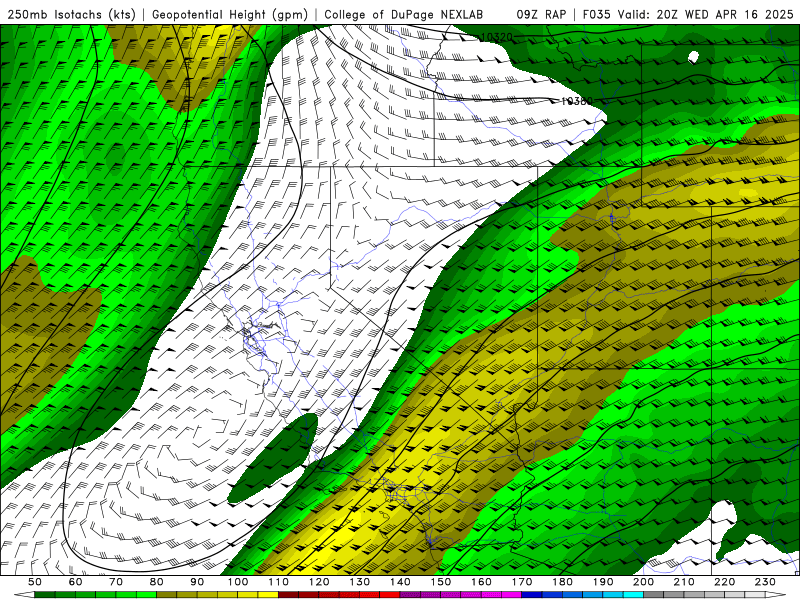Click the "College of DuPage NEXLAB" credit text

point(404,15)
